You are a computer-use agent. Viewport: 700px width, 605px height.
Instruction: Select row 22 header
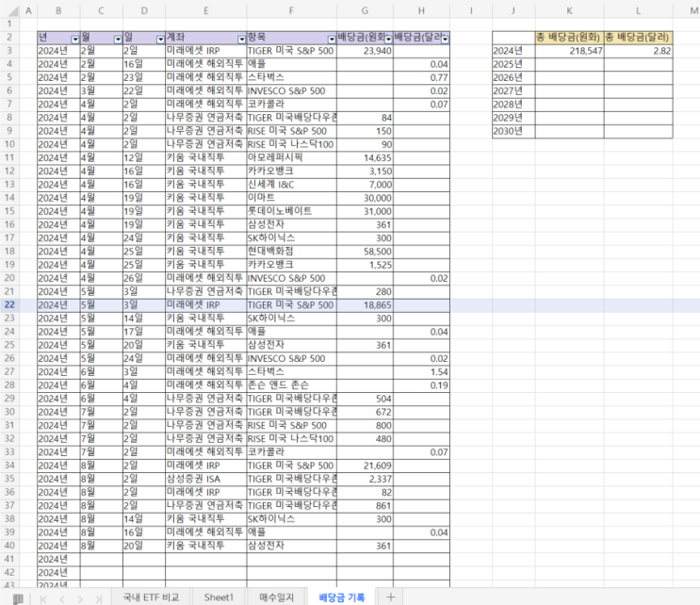[9, 305]
